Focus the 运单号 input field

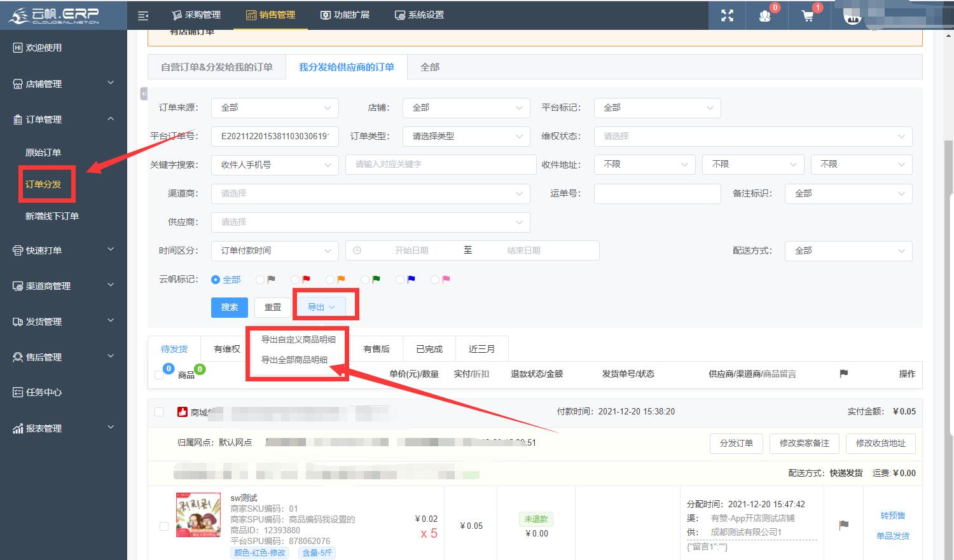[x=658, y=194]
